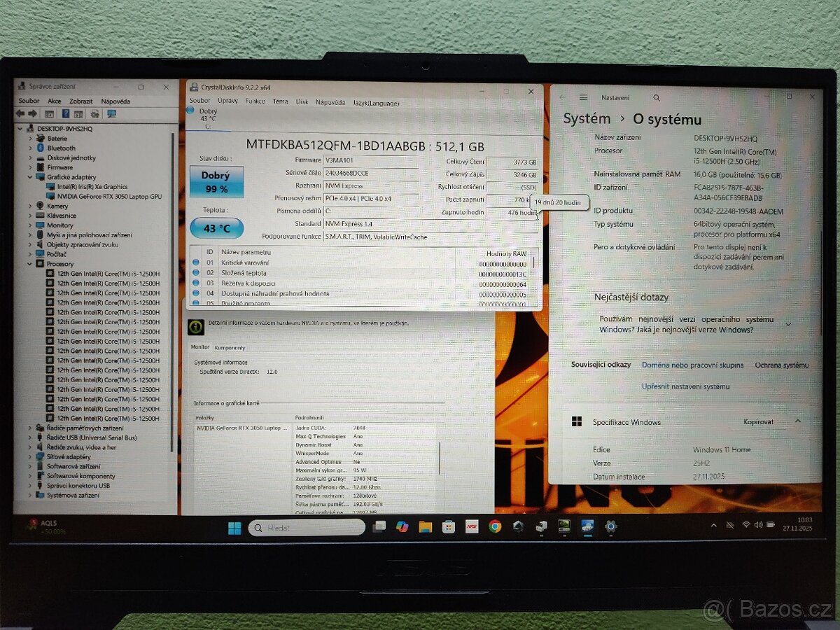
Task: Collapse the Specifikace Windows section
Action: click(x=798, y=421)
